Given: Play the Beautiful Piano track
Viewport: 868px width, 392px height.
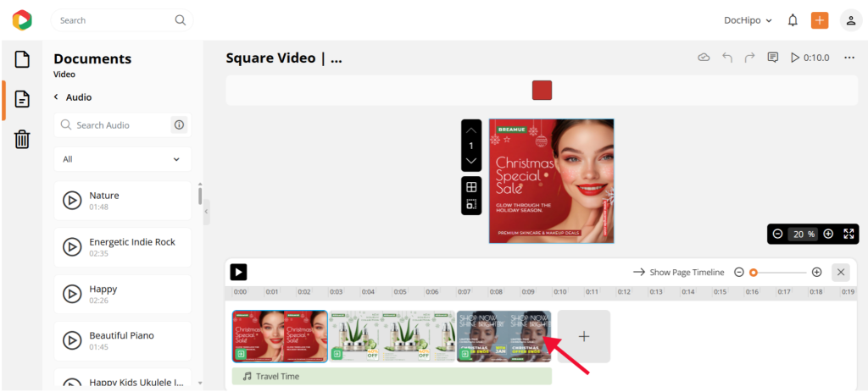Looking at the screenshot, I should 72,340.
